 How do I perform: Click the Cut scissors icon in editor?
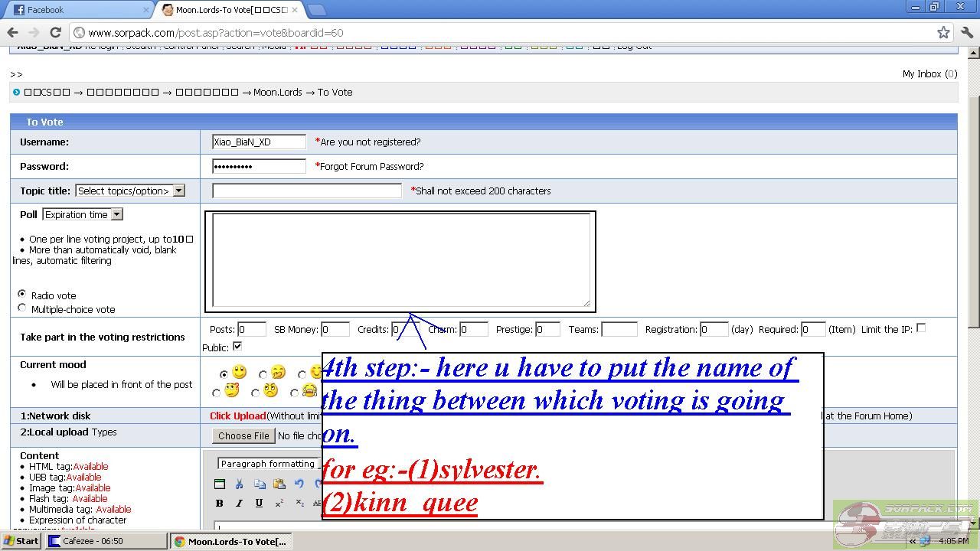click(239, 484)
